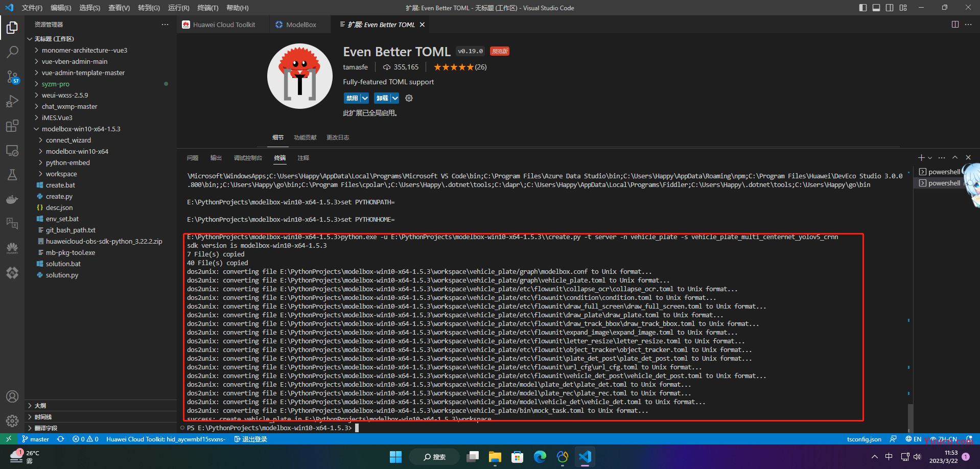Viewport: 980px width, 469px height.
Task: Open the Run and Debug view
Action: (12, 101)
